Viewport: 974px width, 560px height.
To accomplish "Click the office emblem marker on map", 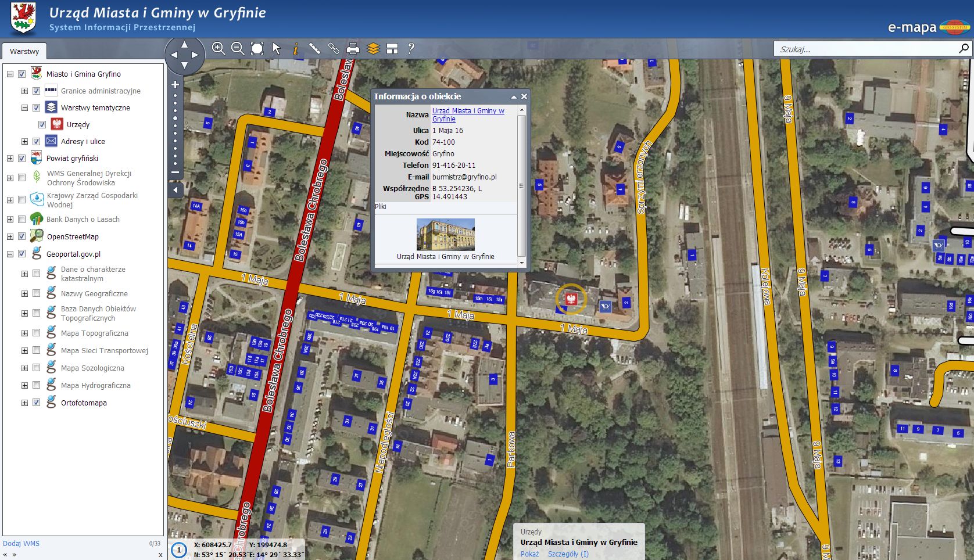I will click(571, 299).
